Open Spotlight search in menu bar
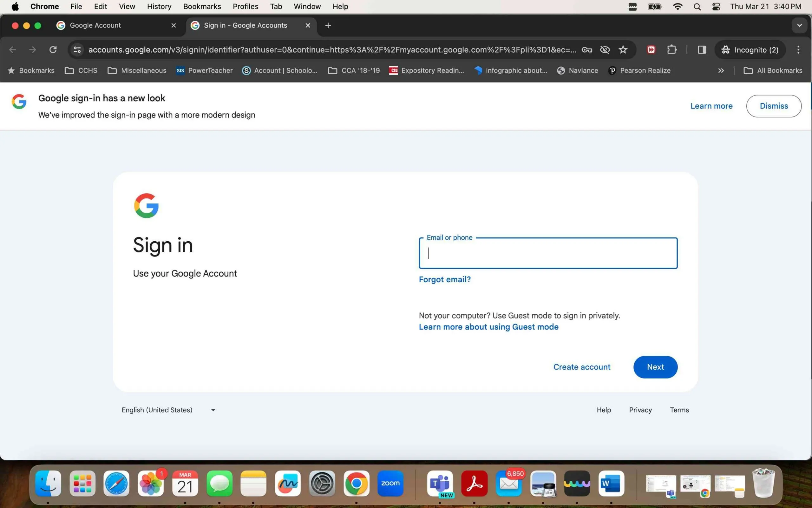Screen dimensions: 812x508 coord(697,7)
